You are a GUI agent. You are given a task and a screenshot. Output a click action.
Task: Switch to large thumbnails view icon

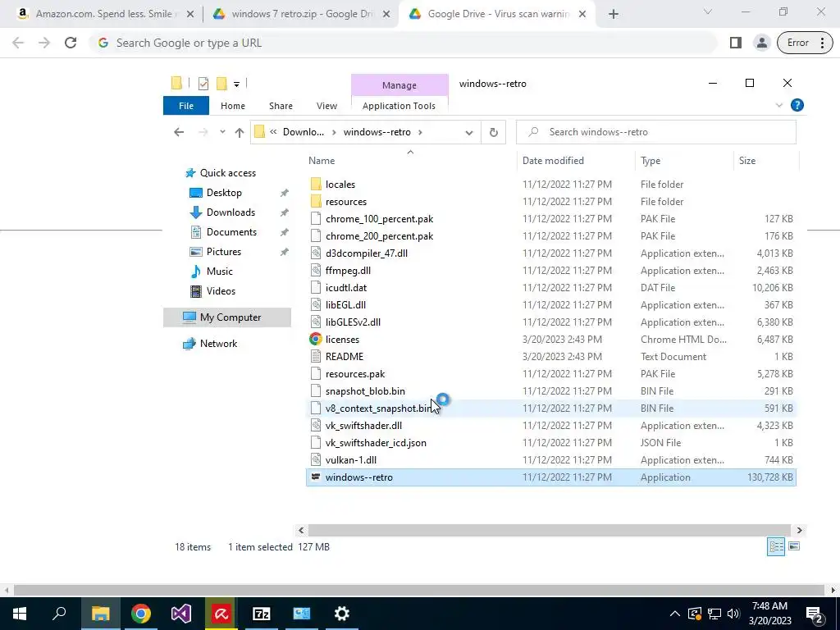794,546
